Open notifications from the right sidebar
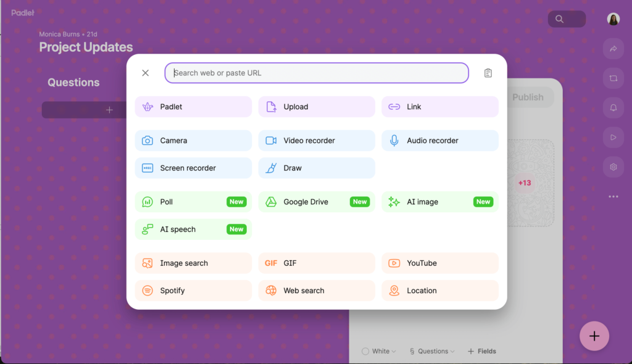 (x=613, y=107)
